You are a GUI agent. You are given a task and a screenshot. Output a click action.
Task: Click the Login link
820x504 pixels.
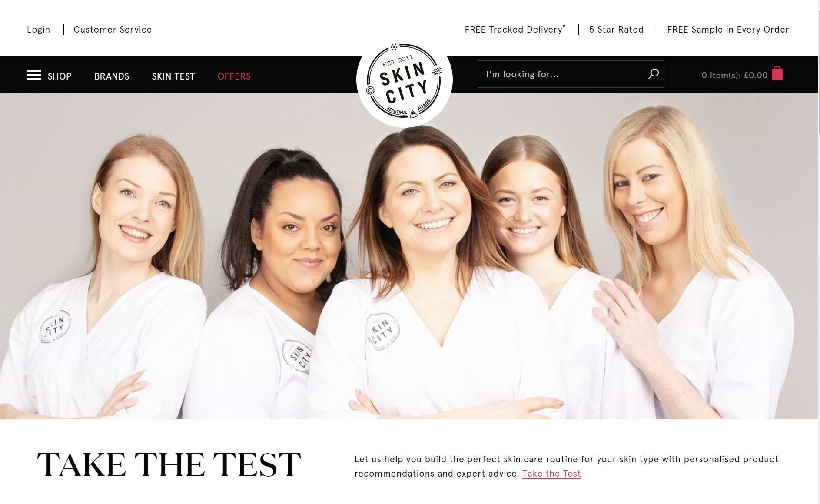(x=39, y=30)
